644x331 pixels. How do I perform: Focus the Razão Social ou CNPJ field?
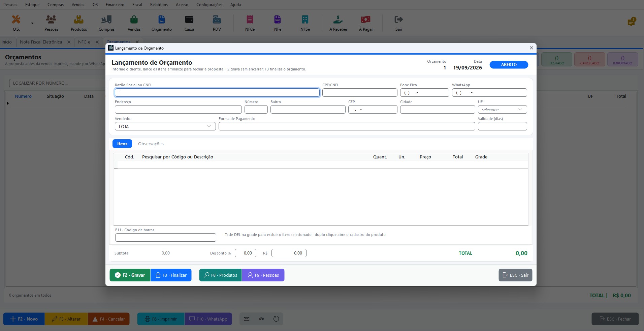[217, 93]
